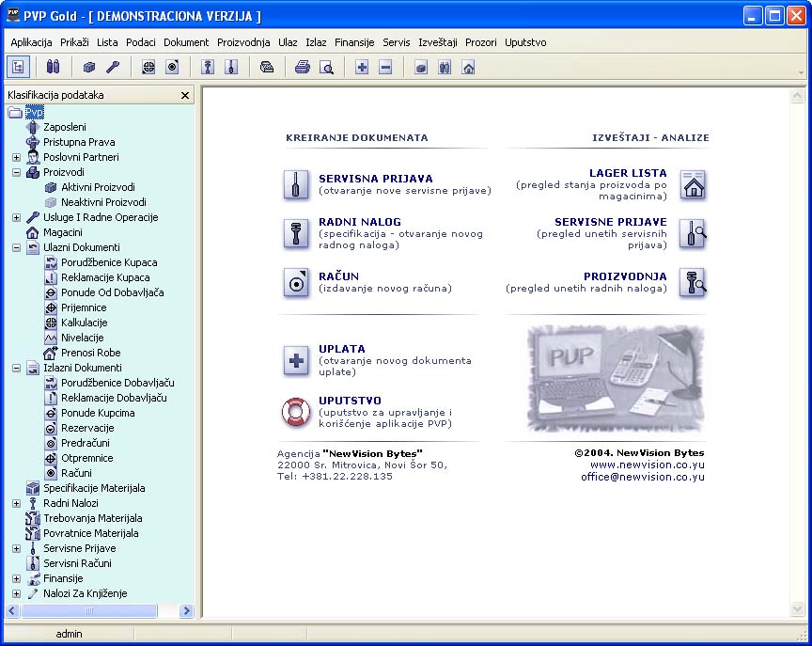Select Kalkulacije in the tree
Image resolution: width=812 pixels, height=646 pixels.
tap(84, 323)
